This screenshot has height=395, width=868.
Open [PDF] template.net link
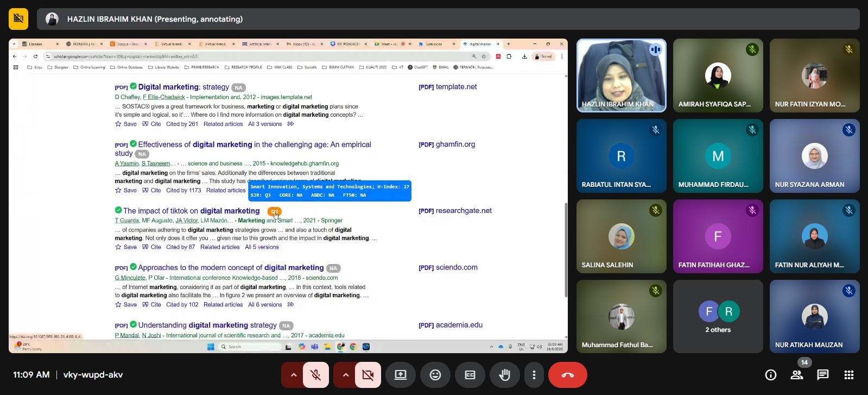[448, 87]
